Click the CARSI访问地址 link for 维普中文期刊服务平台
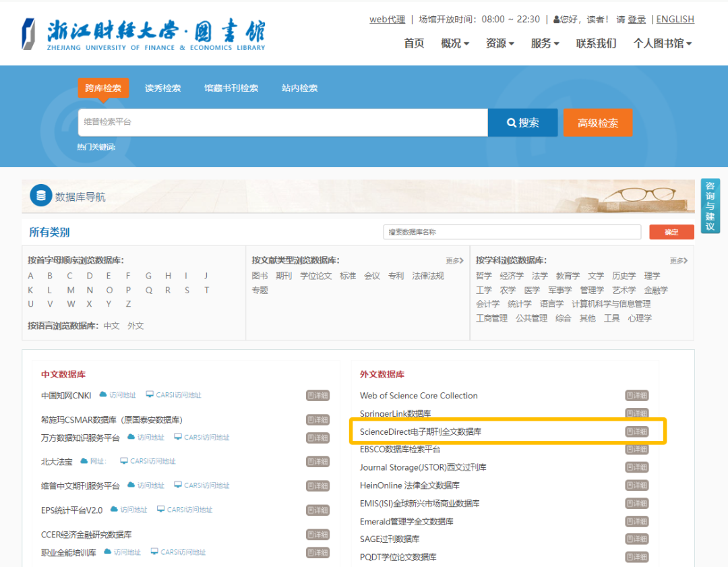The image size is (728, 567). [x=202, y=485]
